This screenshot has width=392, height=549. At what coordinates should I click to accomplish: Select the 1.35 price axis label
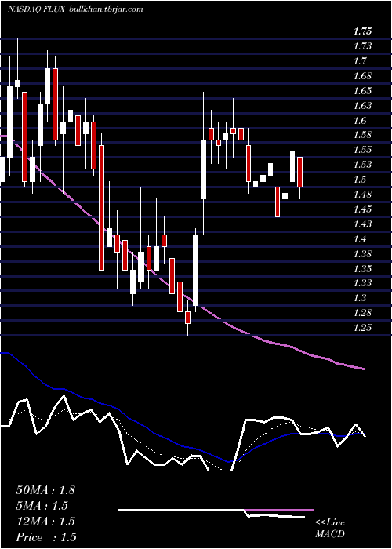pyautogui.click(x=362, y=269)
